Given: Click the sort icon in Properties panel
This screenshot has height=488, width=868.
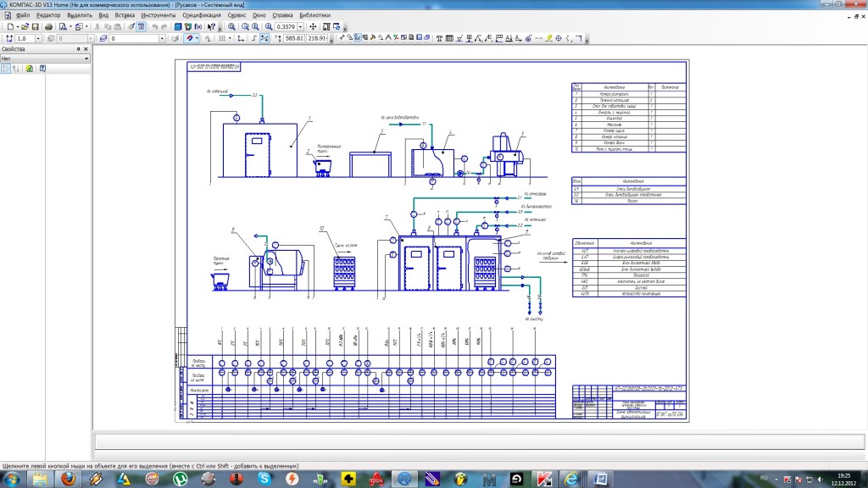Looking at the screenshot, I should point(15,69).
